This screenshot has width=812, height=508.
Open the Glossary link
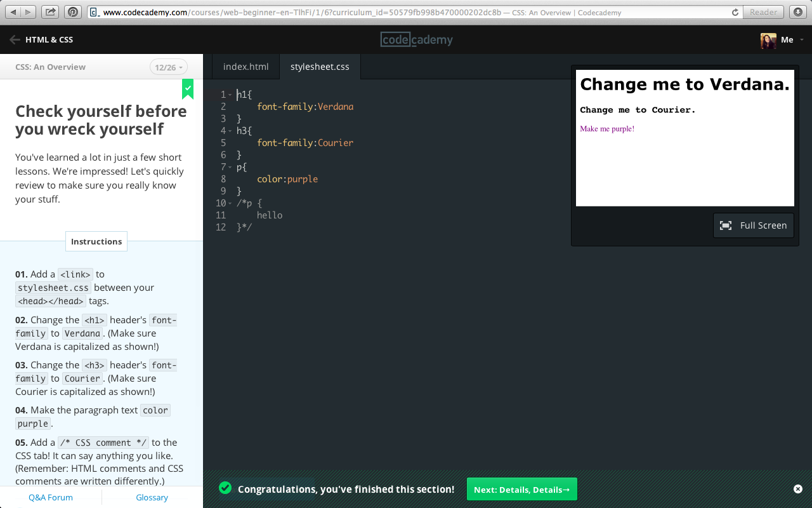152,497
